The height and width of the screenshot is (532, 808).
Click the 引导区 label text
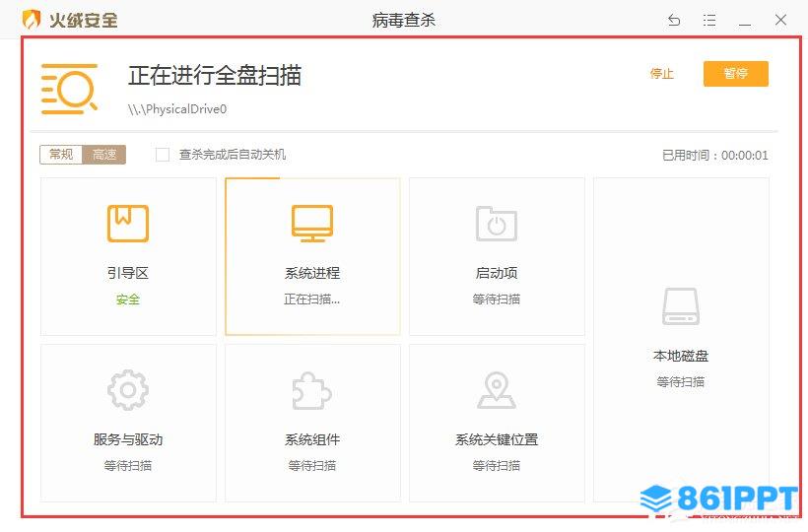[x=128, y=273]
